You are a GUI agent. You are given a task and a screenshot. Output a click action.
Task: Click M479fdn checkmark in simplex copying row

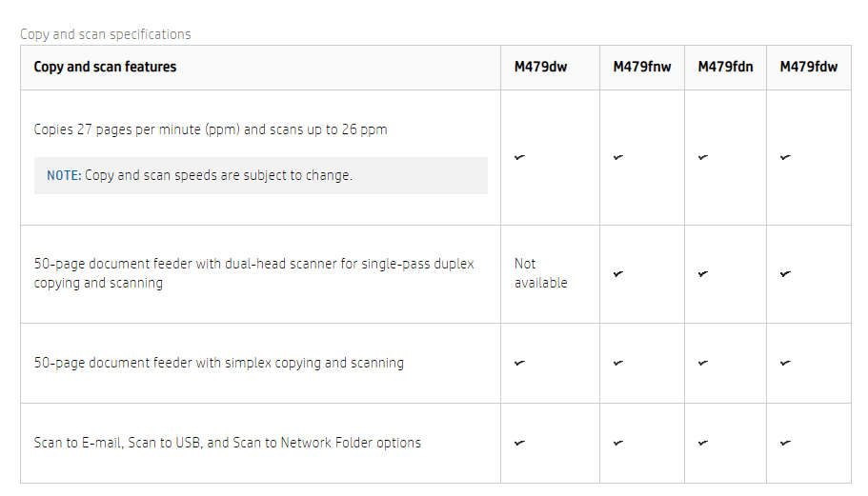coord(703,363)
